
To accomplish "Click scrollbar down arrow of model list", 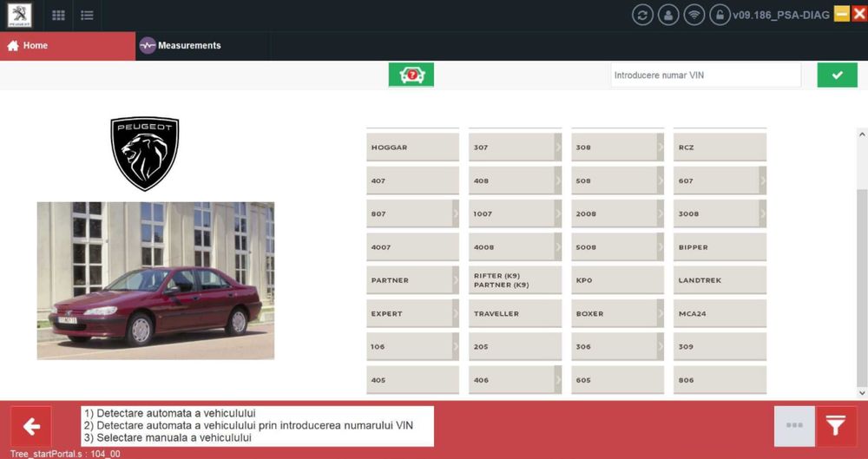I will tap(862, 392).
